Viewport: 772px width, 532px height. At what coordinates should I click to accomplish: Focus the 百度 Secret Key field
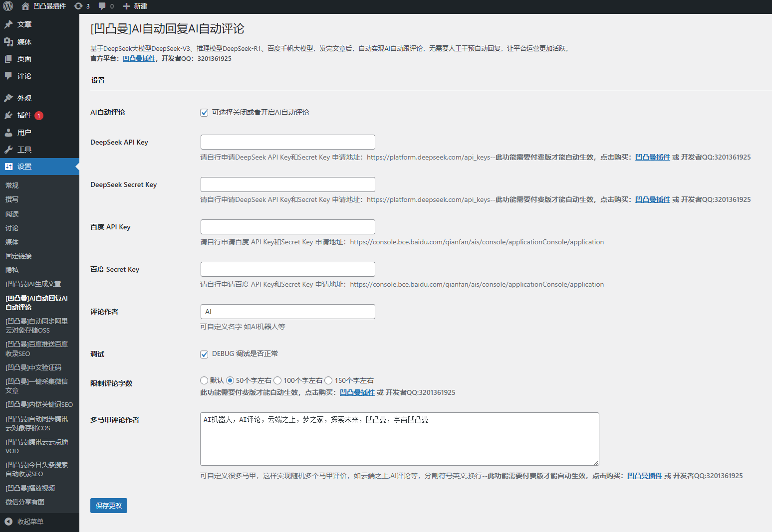pyautogui.click(x=288, y=269)
